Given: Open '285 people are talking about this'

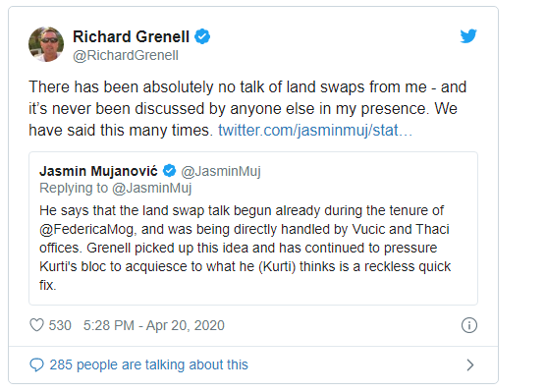Looking at the screenshot, I should [148, 364].
